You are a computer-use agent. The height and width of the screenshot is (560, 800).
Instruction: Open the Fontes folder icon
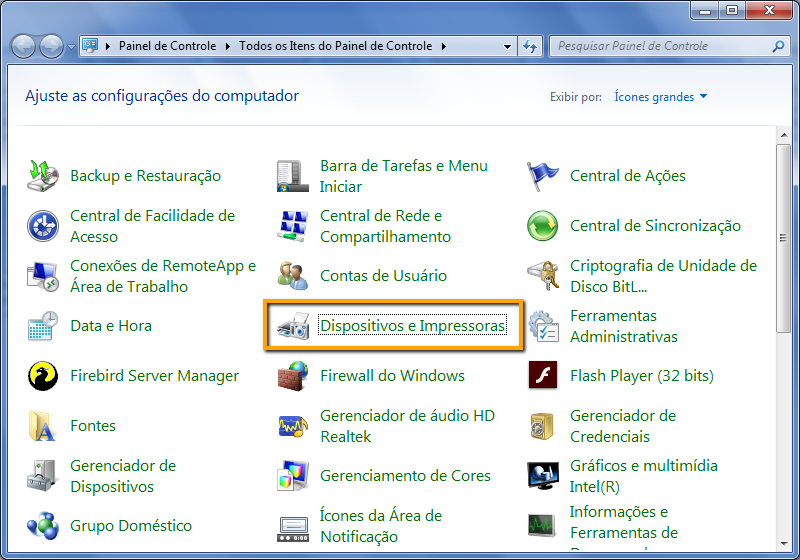(x=42, y=426)
